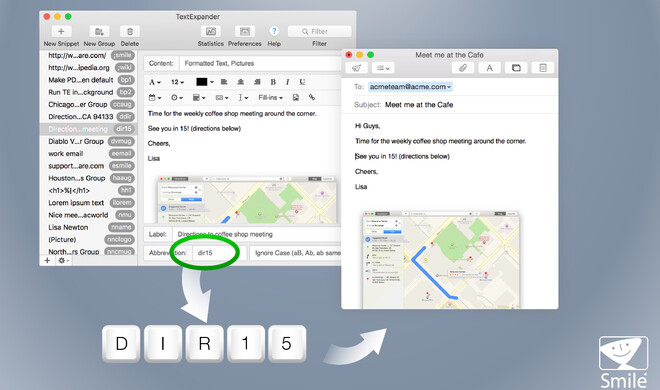Select the Chicago...er Group snippet
The width and height of the screenshot is (660, 390).
[88, 104]
